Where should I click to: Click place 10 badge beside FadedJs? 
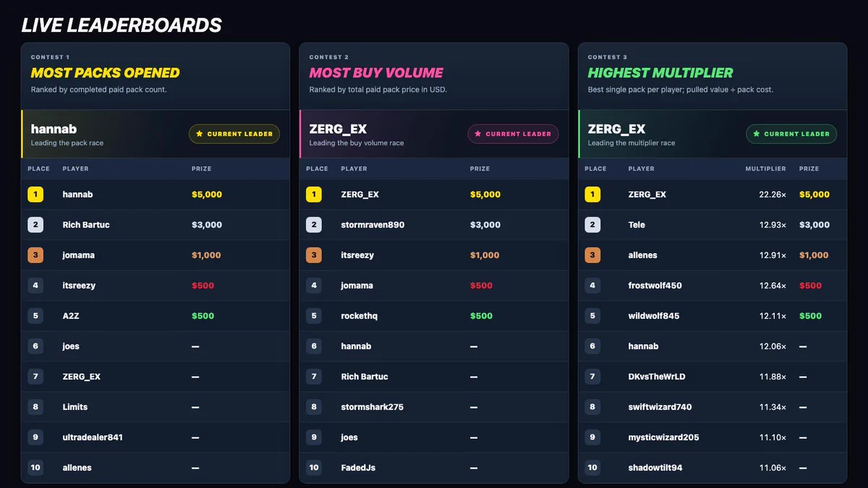314,468
